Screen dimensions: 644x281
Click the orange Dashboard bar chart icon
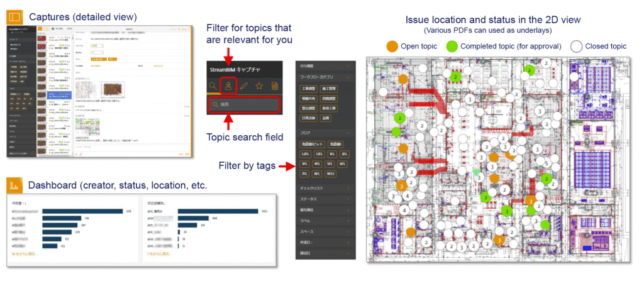click(14, 185)
